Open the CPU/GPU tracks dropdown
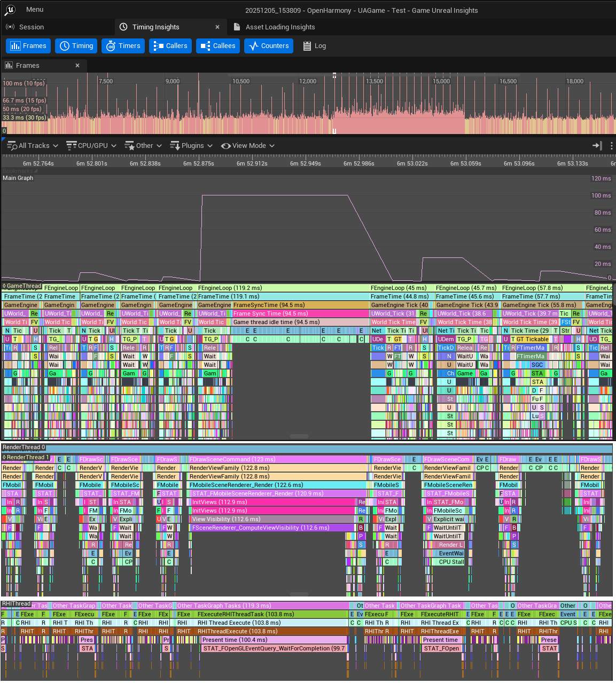This screenshot has height=683, width=616. click(91, 146)
